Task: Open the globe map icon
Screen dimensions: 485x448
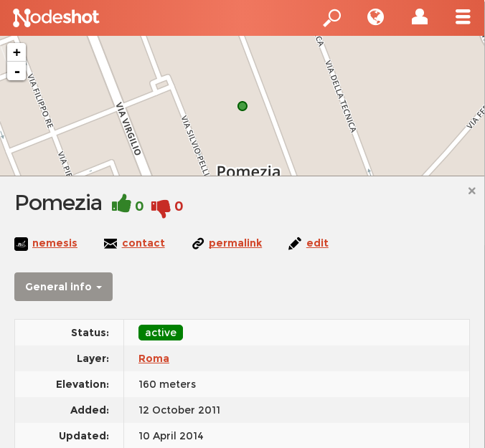Action: 375,17
